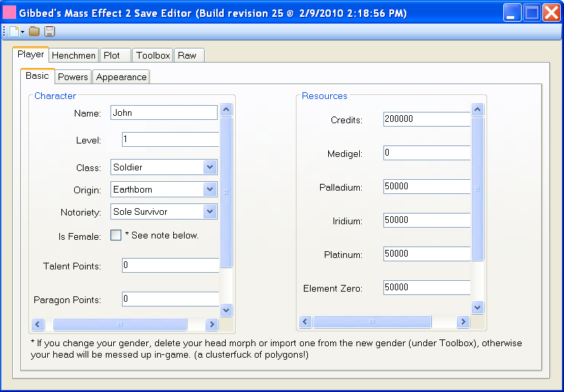Click the Credits field showing 200000
This screenshot has width=564, height=392.
click(x=427, y=119)
